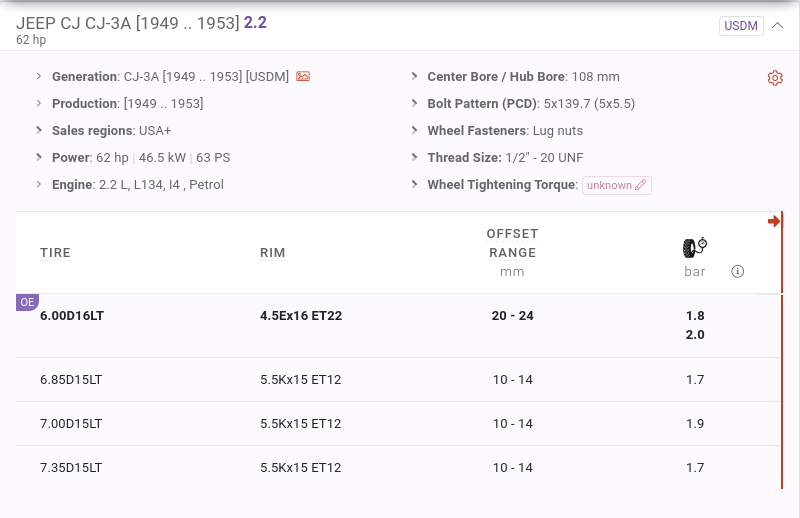Open the generation image gallery icon
800x518 pixels.
tap(303, 77)
